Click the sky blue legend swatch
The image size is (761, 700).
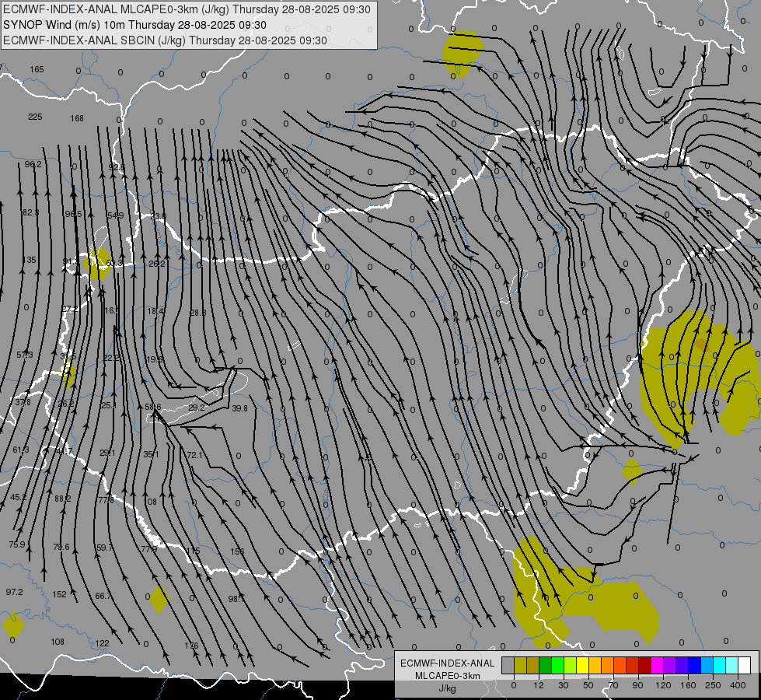pyautogui.click(x=707, y=665)
